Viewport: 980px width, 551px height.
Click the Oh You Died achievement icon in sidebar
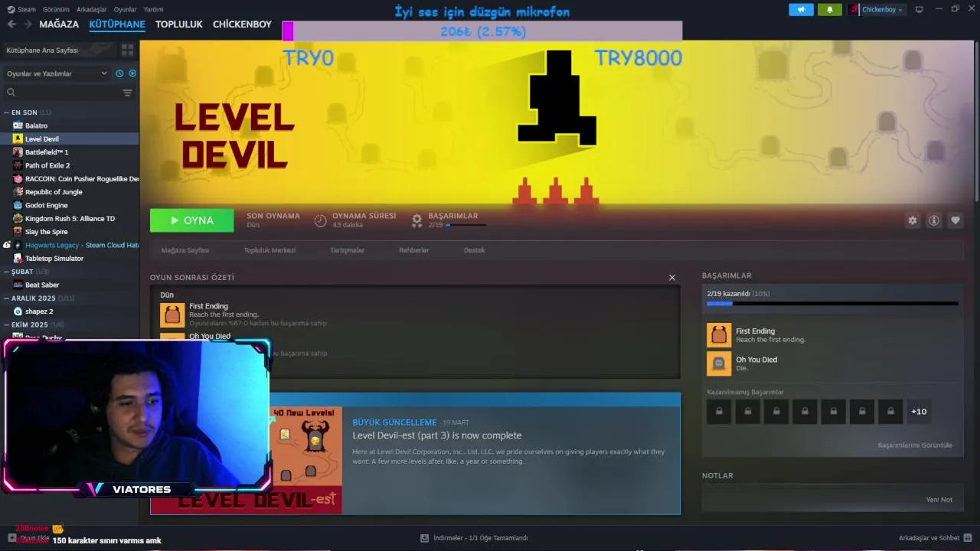tap(719, 364)
